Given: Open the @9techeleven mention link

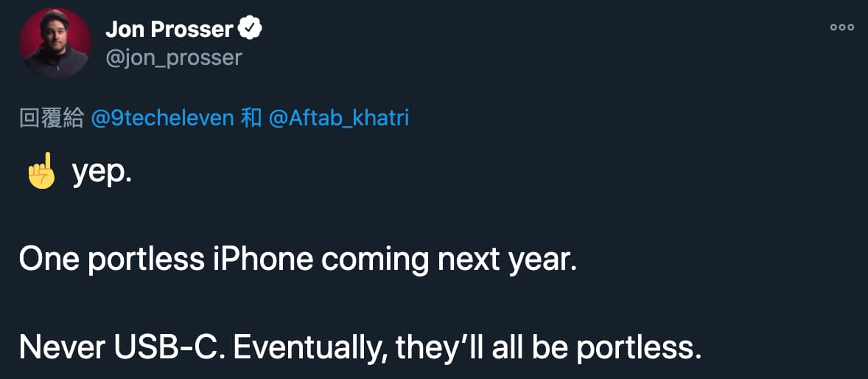Looking at the screenshot, I should (x=162, y=118).
